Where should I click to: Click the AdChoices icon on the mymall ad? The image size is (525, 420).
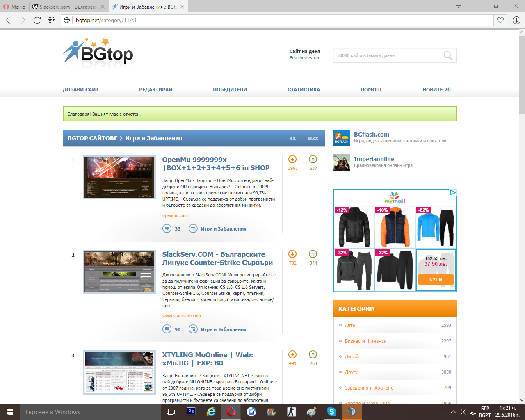[453, 192]
